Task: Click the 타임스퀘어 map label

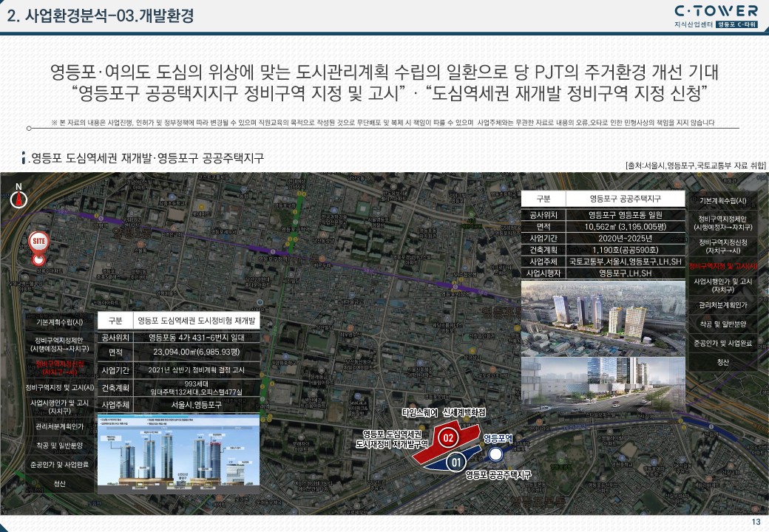Action: click(x=419, y=412)
